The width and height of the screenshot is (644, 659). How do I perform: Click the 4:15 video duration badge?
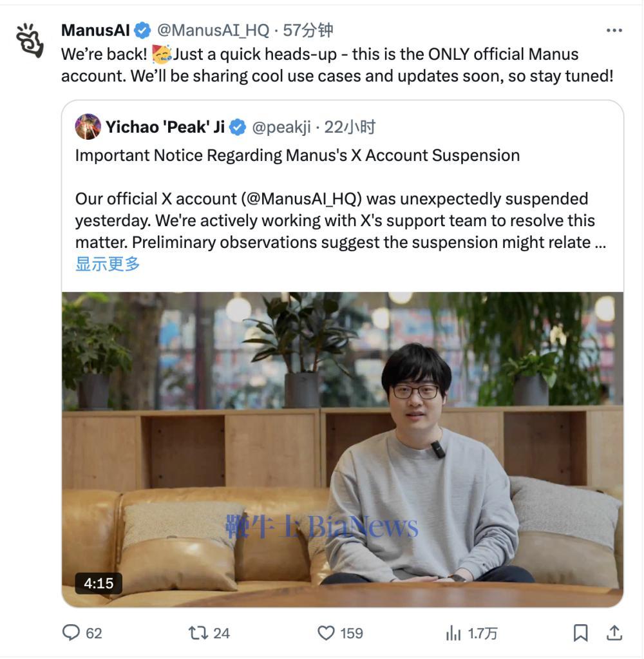click(99, 583)
